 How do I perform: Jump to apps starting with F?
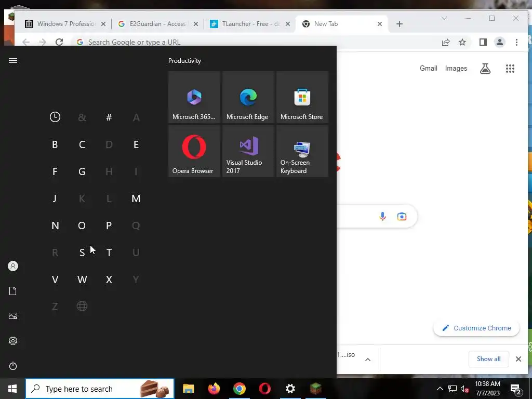pyautogui.click(x=55, y=171)
